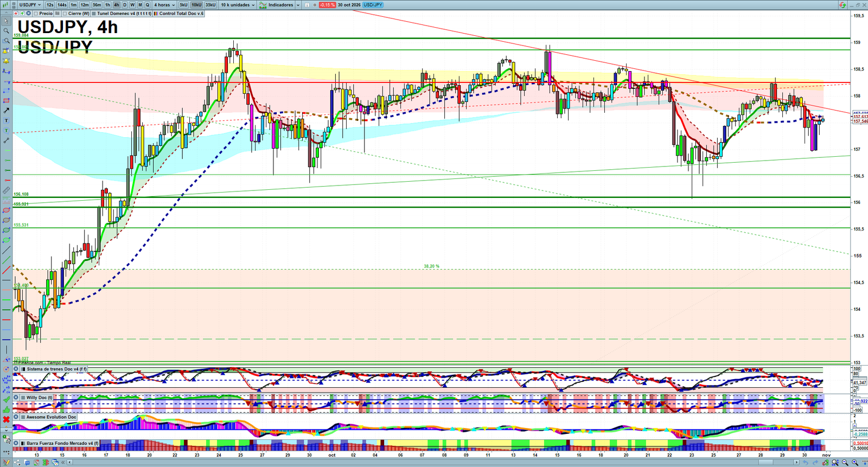Viewport: 868px width, 467px height.
Task: Toggle the 10kU units button
Action: point(196,5)
